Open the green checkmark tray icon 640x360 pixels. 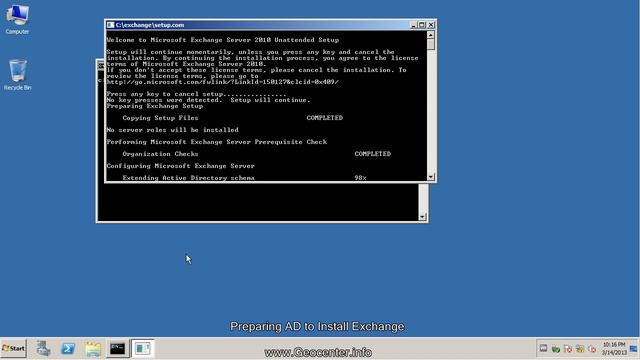click(x=556, y=349)
